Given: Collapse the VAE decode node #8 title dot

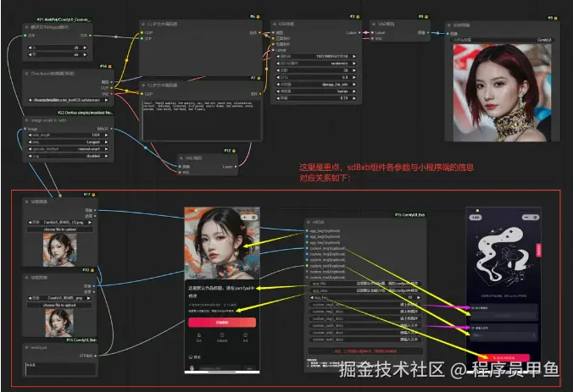Looking at the screenshot, I should (374, 24).
